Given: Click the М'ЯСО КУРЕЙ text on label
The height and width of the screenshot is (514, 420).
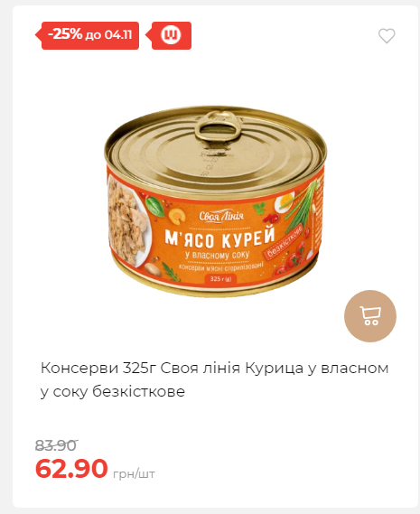Looking at the screenshot, I should coord(219,238).
